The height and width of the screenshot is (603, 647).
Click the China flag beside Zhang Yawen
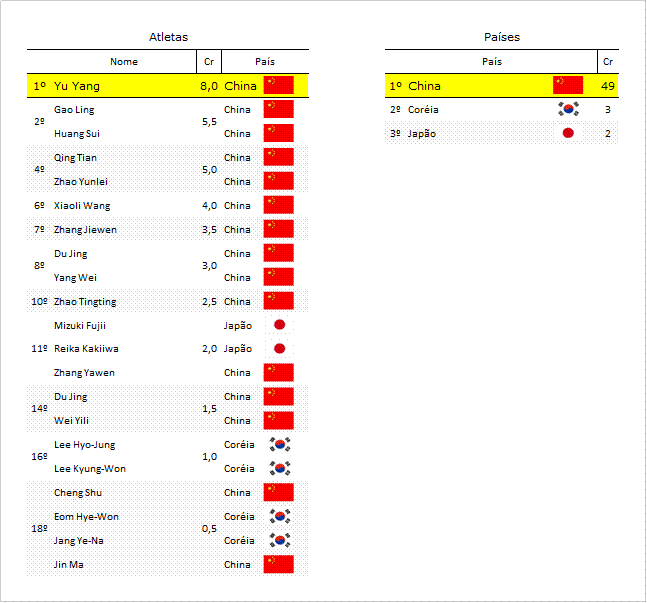(279, 372)
